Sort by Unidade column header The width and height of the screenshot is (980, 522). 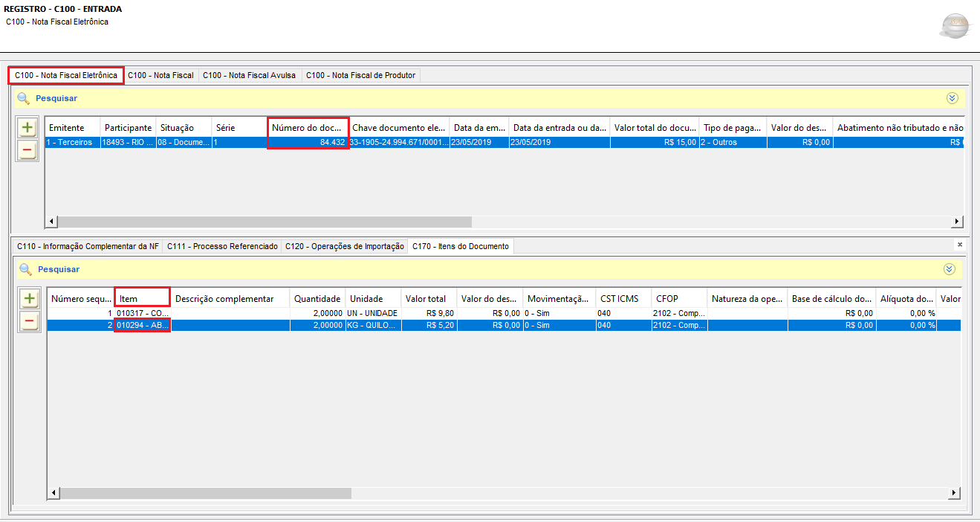pos(373,299)
